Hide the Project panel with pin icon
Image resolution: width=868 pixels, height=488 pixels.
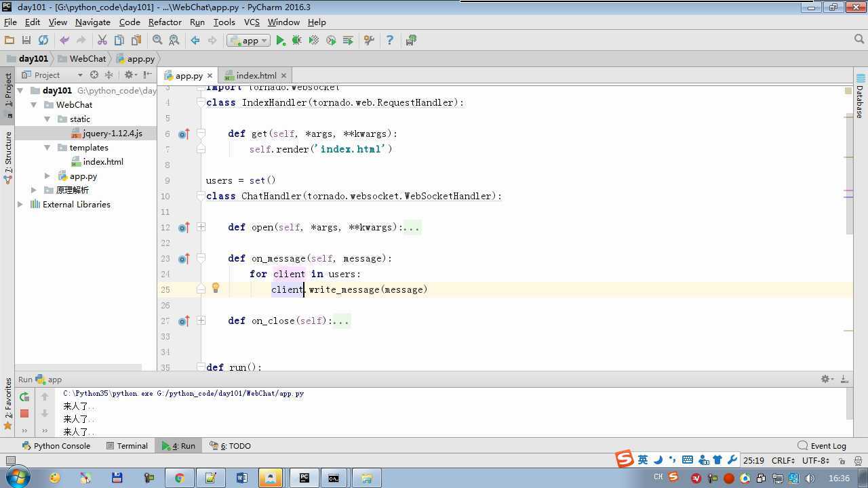coord(146,75)
